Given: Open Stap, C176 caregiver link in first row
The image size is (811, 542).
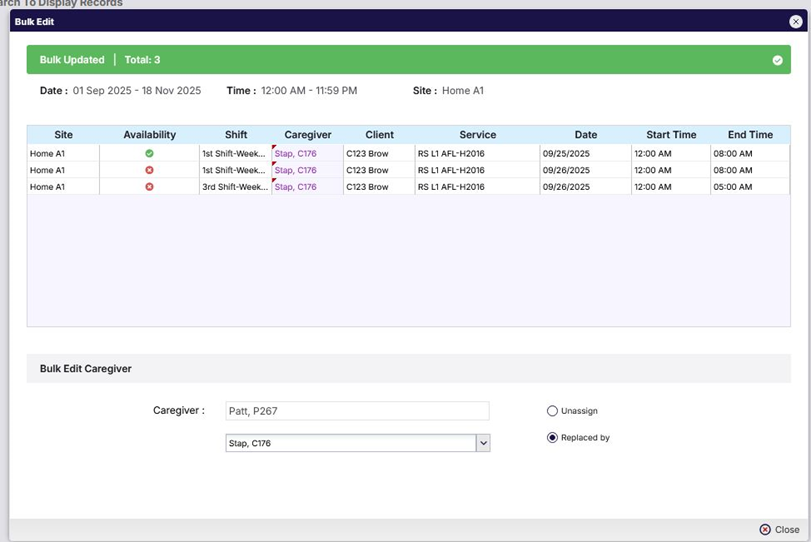Looking at the screenshot, I should [x=296, y=154].
